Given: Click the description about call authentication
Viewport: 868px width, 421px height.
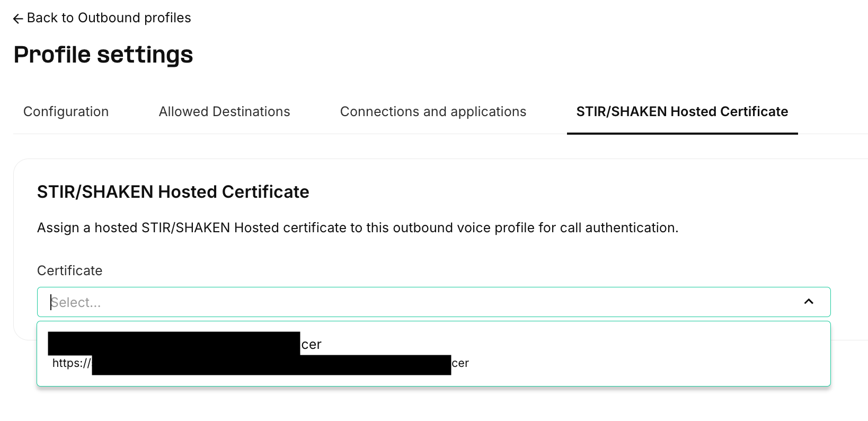Looking at the screenshot, I should pos(358,228).
